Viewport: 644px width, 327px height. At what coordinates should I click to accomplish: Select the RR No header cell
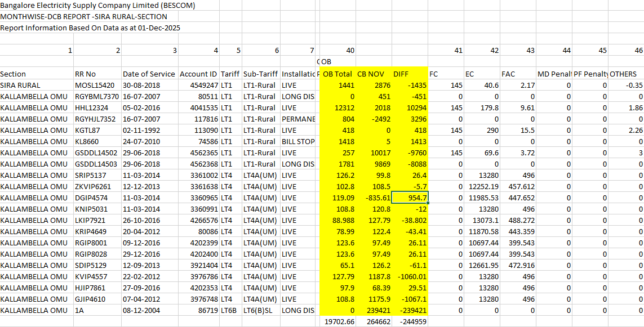[x=86, y=74]
